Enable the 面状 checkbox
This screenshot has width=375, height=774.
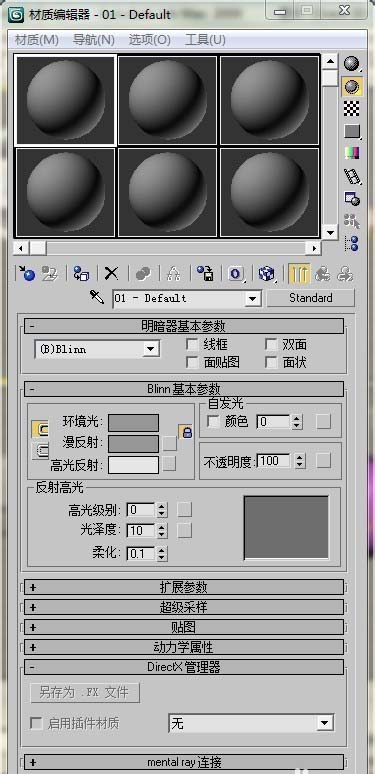pyautogui.click(x=271, y=362)
